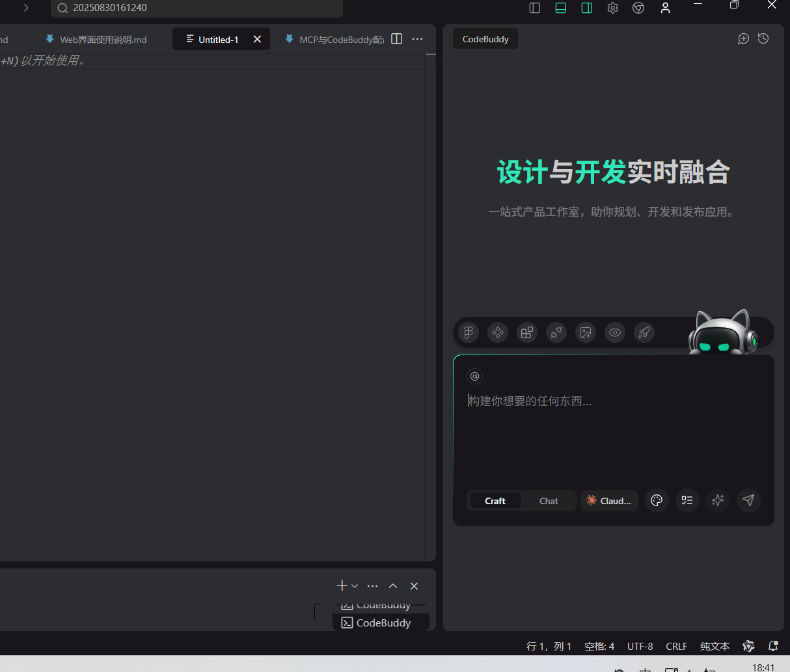The height and width of the screenshot is (672, 790).
Task: Open notifications bell in status bar
Action: [x=773, y=646]
